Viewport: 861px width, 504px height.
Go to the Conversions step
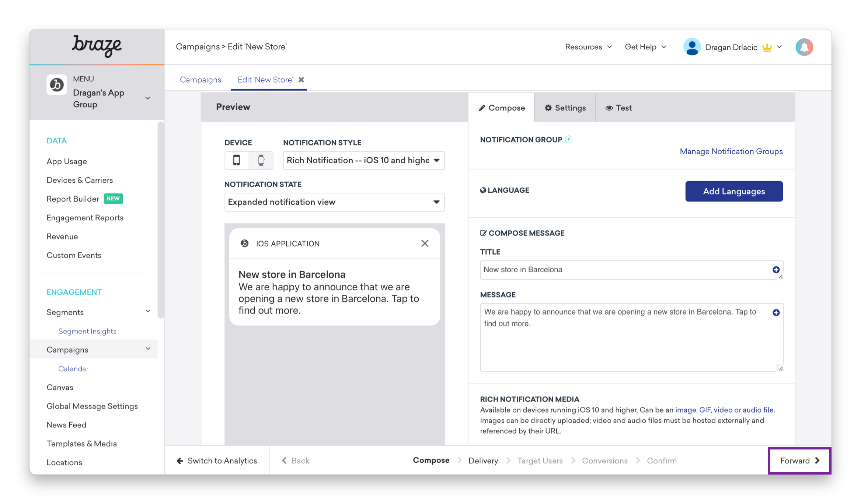tap(604, 461)
